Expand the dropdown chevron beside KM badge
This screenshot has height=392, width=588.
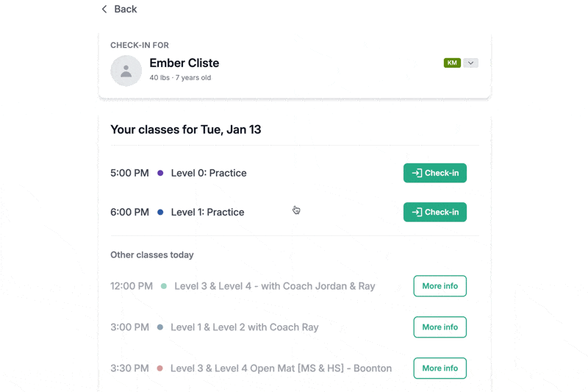471,63
